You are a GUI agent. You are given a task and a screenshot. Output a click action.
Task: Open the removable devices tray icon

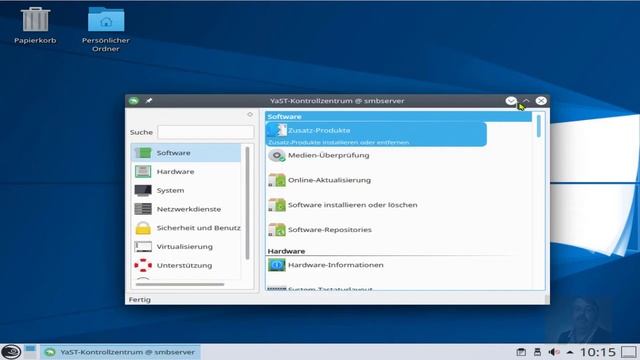538,352
